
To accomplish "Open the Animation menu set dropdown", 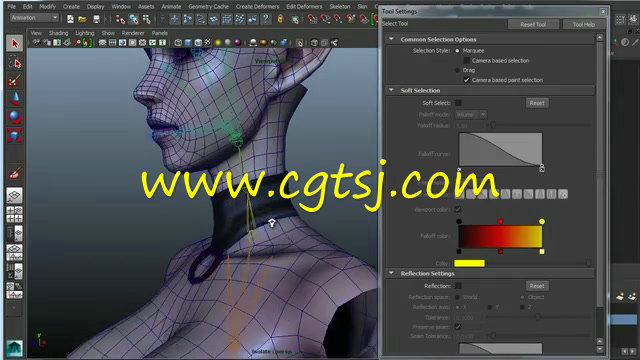I will [34, 18].
